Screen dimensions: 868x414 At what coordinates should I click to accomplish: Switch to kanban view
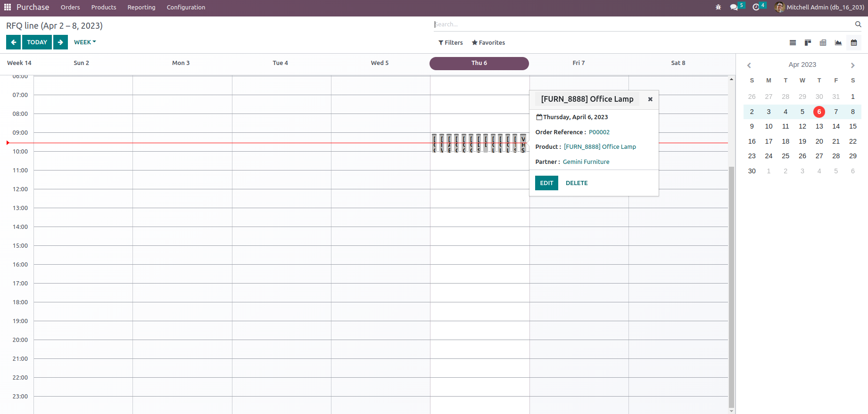pos(808,43)
